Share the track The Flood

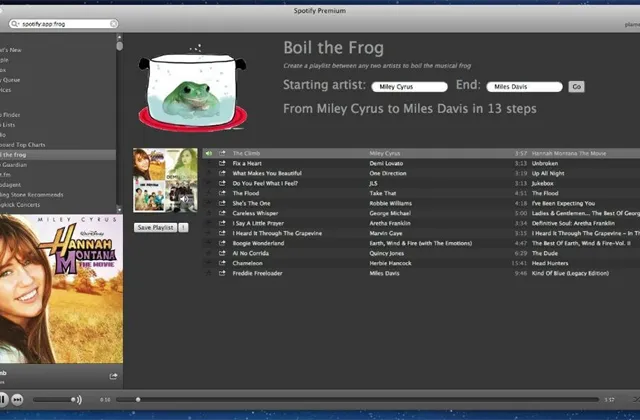click(x=222, y=193)
